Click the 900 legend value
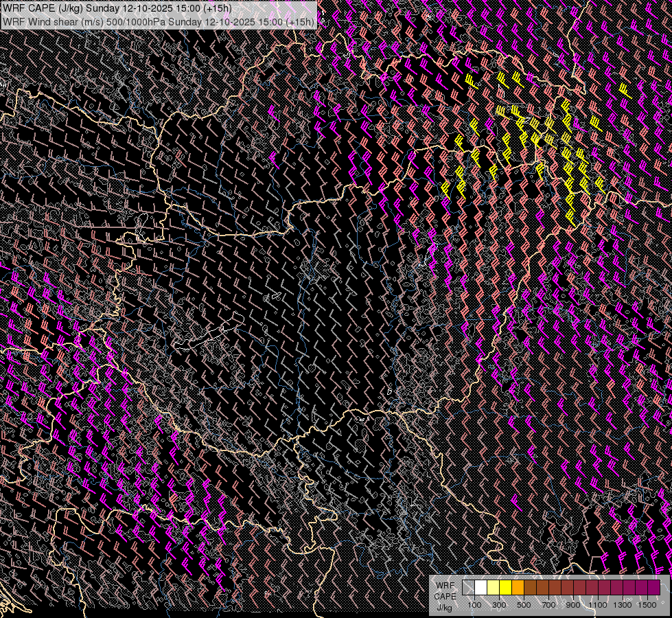Screen dimensions: 672x618 (x=573, y=605)
